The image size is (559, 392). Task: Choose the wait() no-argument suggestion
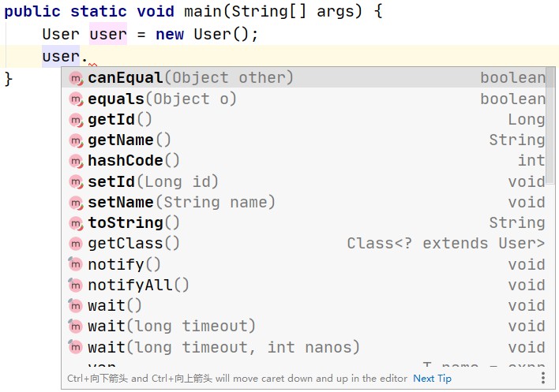[x=115, y=306]
